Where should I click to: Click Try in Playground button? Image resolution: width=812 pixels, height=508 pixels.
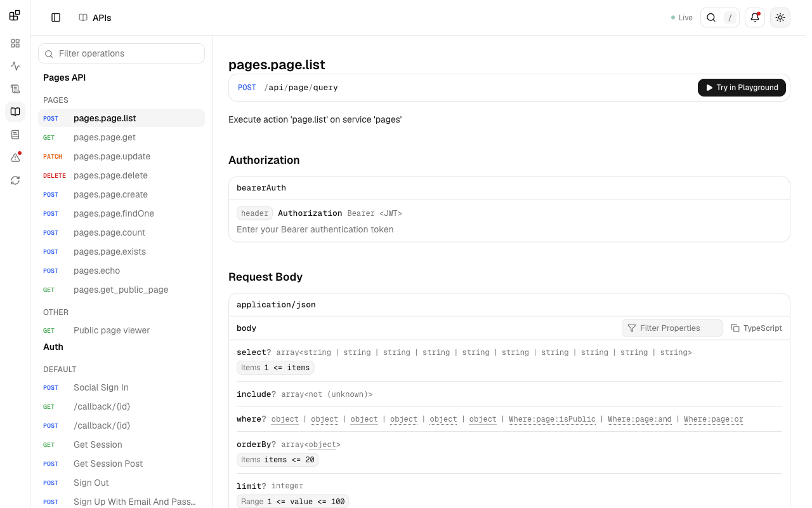pyautogui.click(x=742, y=88)
